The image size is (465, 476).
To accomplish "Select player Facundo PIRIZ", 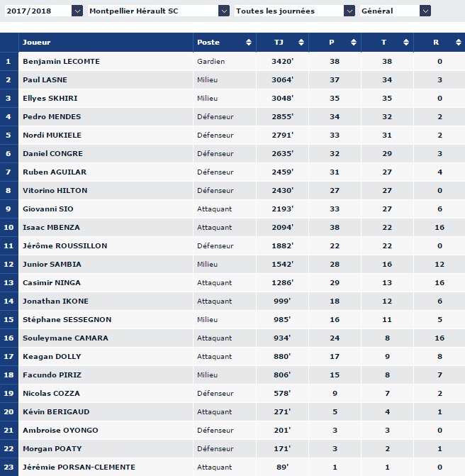I will click(x=52, y=375).
